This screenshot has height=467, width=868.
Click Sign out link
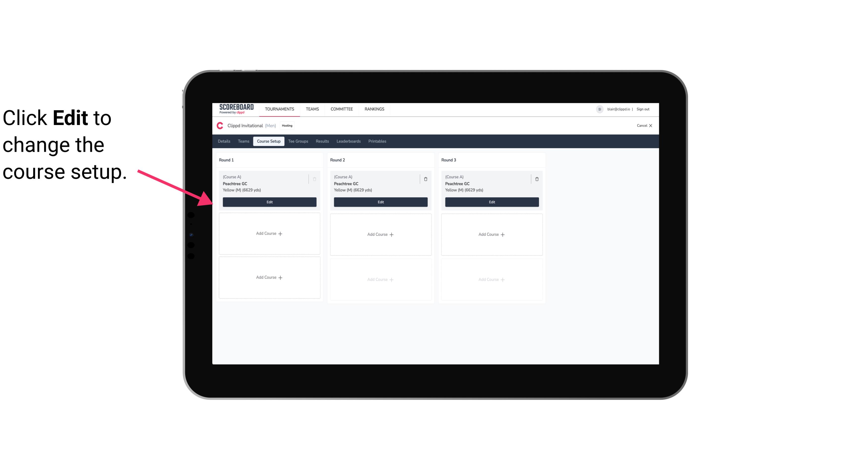coord(643,109)
